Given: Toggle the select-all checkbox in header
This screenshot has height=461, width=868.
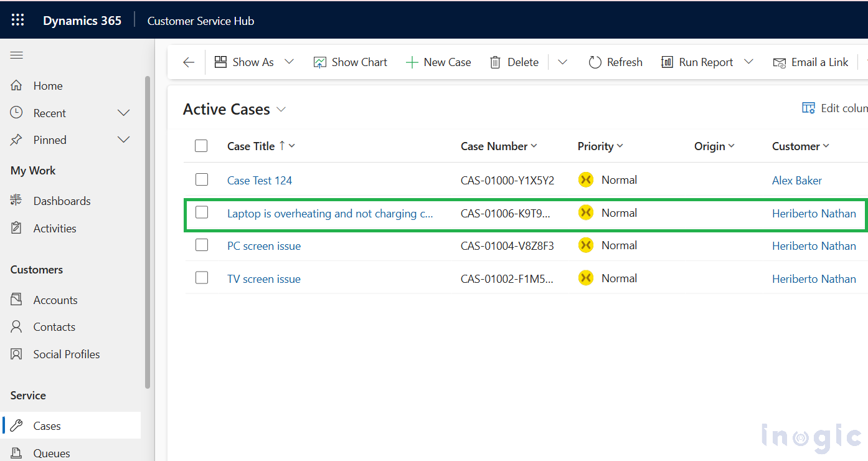Looking at the screenshot, I should click(201, 146).
